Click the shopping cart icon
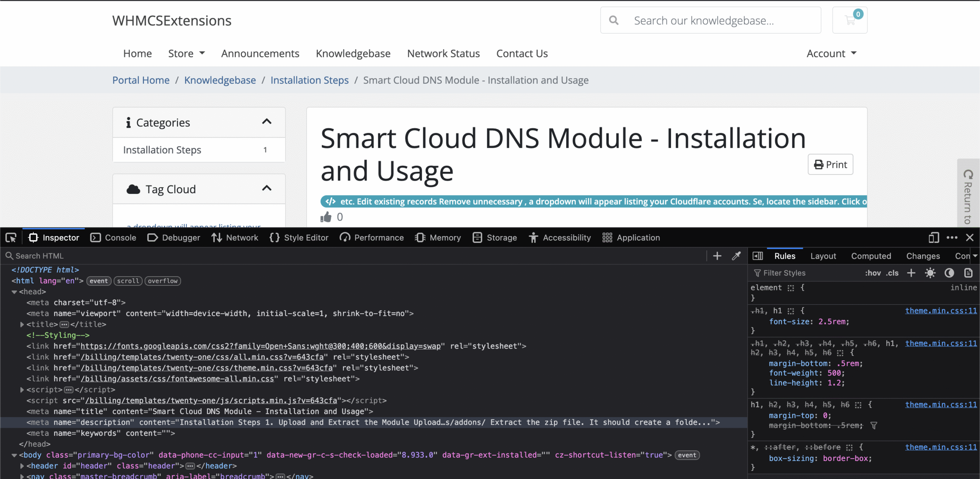Image resolution: width=980 pixels, height=479 pixels. coord(849,20)
